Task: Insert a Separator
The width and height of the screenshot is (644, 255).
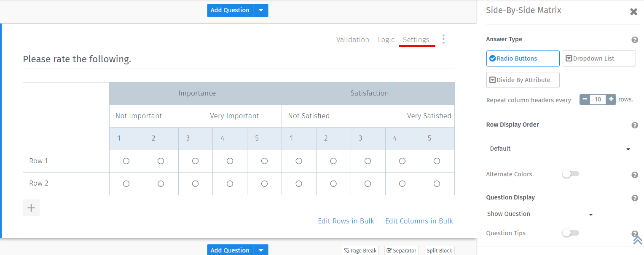Action: 401,250
